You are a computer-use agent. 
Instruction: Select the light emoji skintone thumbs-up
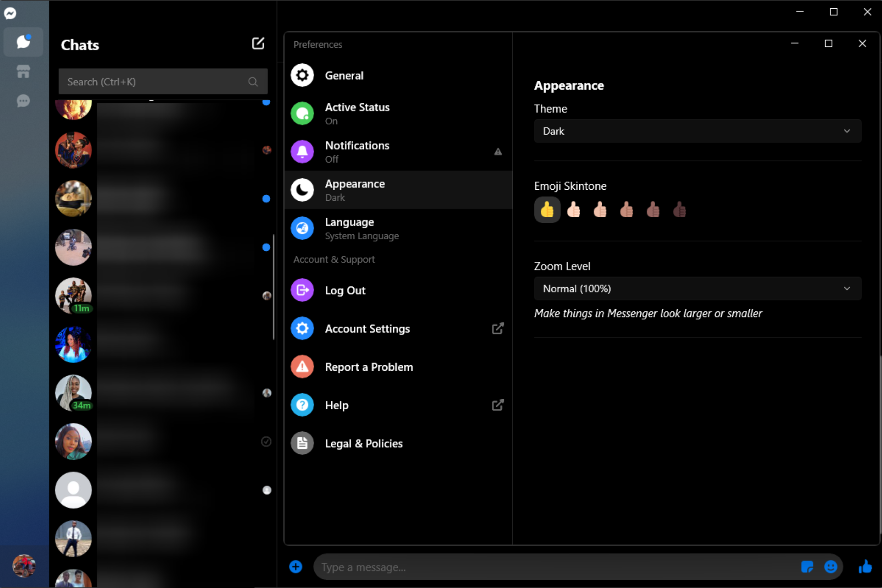click(574, 210)
